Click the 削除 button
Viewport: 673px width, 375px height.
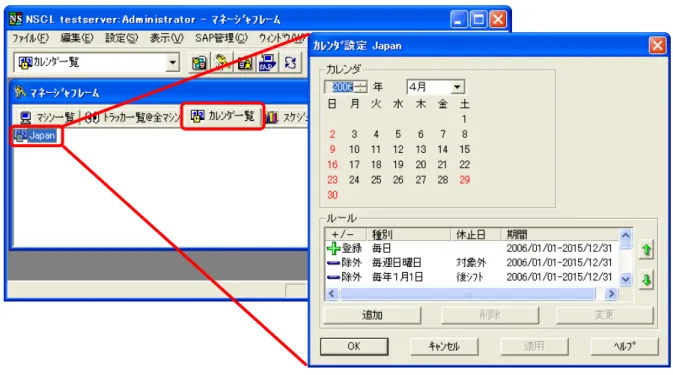pos(490,315)
